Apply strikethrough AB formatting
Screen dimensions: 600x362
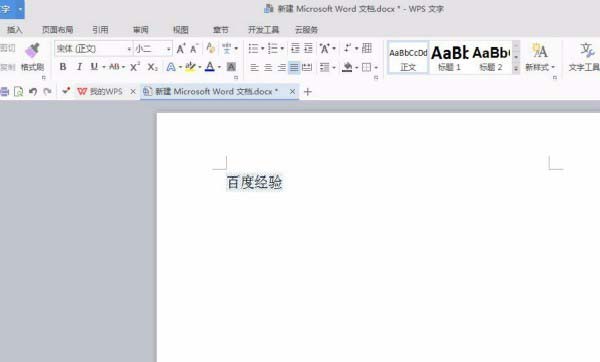114,67
